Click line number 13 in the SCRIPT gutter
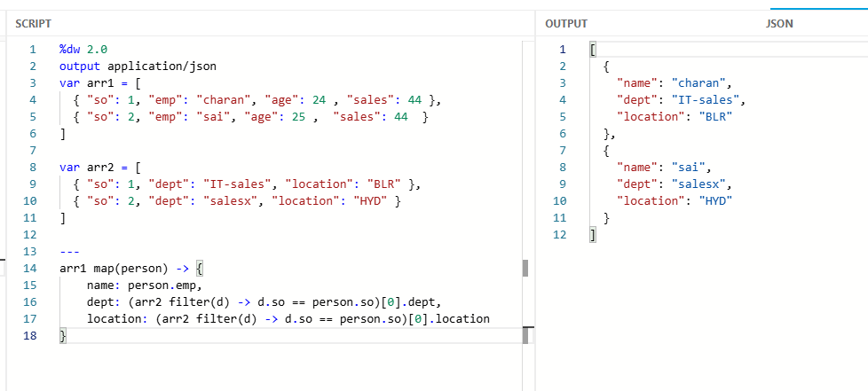Viewport: 868px width, 391px height. point(29,252)
